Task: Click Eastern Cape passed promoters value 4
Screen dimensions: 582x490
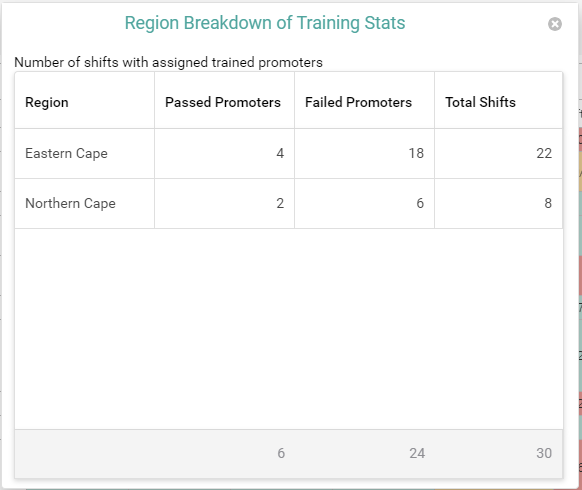Action: [280, 153]
